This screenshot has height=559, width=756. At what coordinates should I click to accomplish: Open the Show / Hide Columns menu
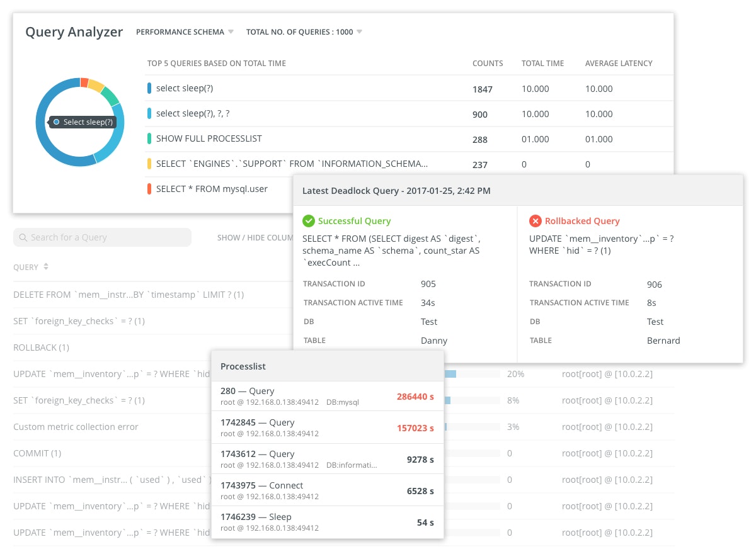(x=255, y=238)
